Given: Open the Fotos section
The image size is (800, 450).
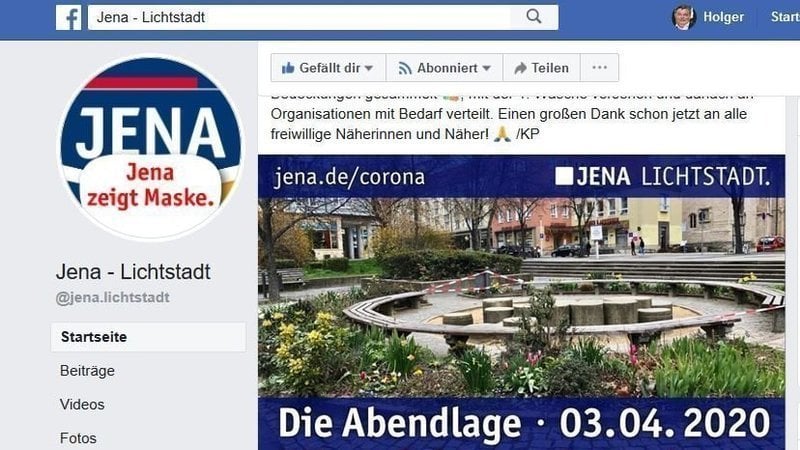Looking at the screenshot, I should [x=78, y=438].
